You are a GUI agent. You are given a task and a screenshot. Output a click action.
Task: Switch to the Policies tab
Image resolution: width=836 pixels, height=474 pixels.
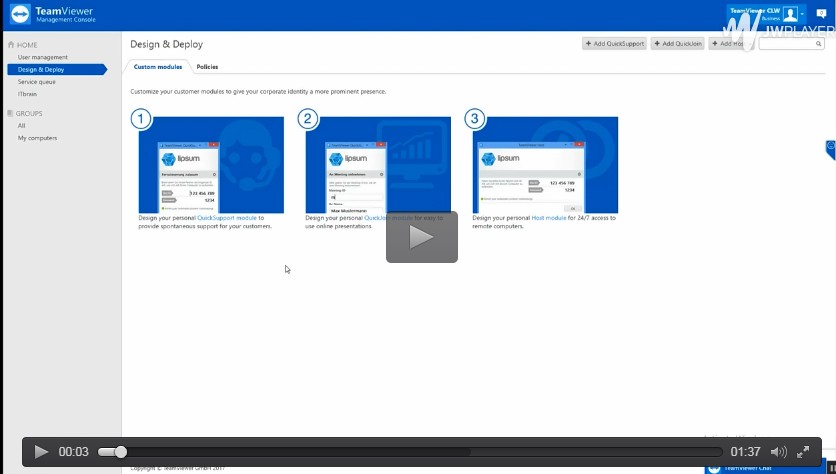(207, 67)
